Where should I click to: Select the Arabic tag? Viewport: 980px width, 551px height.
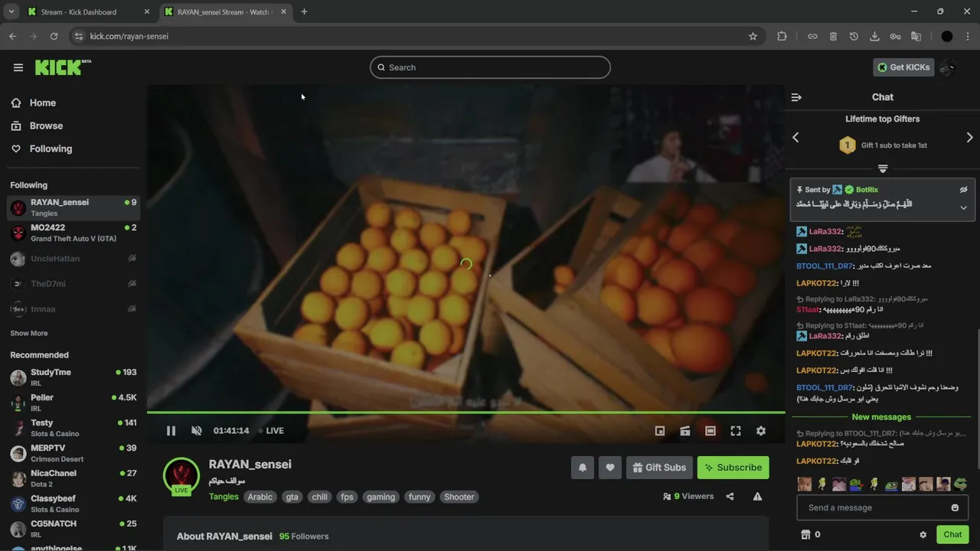coord(260,497)
